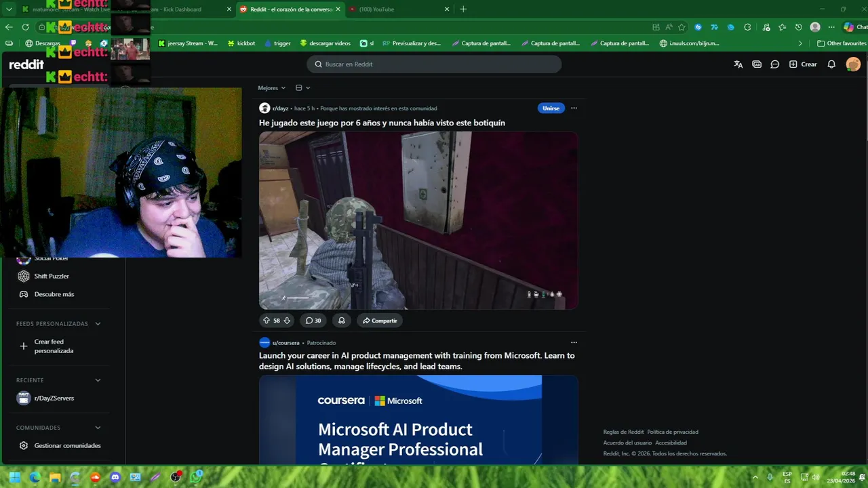Image resolution: width=868 pixels, height=488 pixels.
Task: Play the DayZ botiquín video thumbnail
Action: click(418, 220)
